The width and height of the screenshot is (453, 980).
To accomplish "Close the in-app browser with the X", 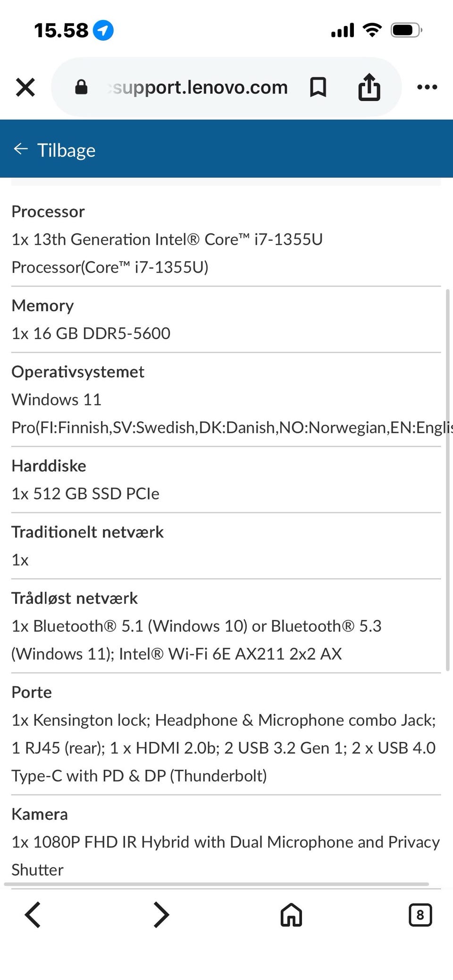I will tap(25, 87).
